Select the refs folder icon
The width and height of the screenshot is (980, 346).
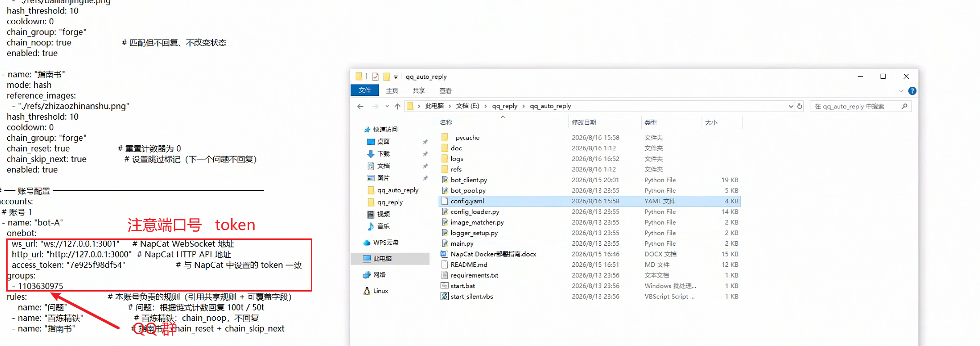pyautogui.click(x=445, y=169)
